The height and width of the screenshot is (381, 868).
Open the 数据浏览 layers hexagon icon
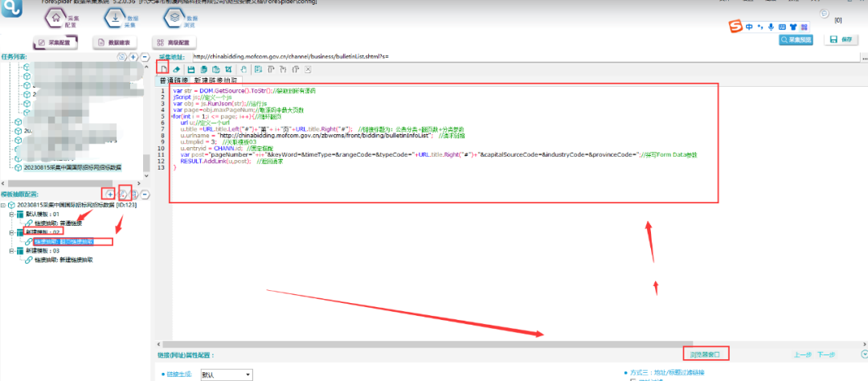174,18
